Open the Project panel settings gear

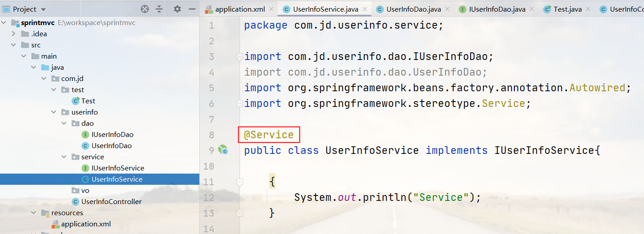pos(177,9)
